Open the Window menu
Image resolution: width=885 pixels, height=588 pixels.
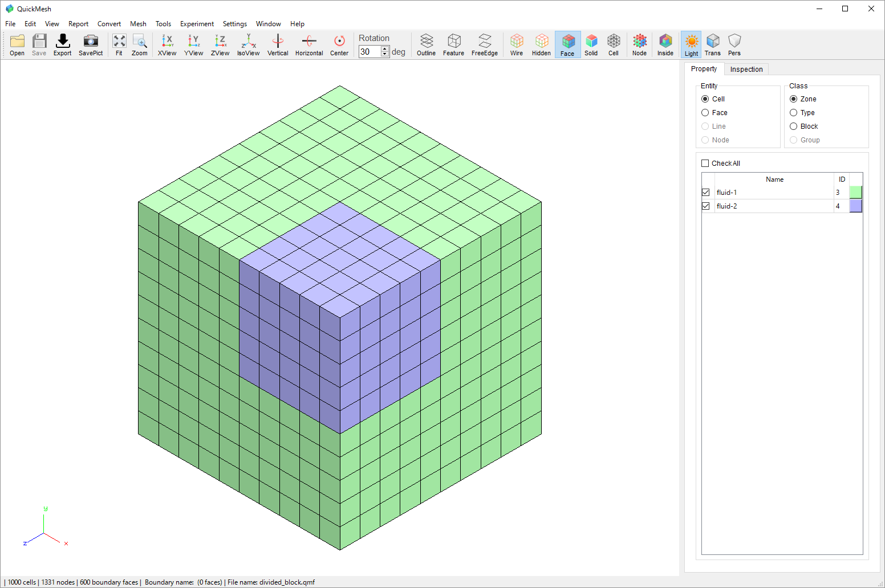click(269, 24)
